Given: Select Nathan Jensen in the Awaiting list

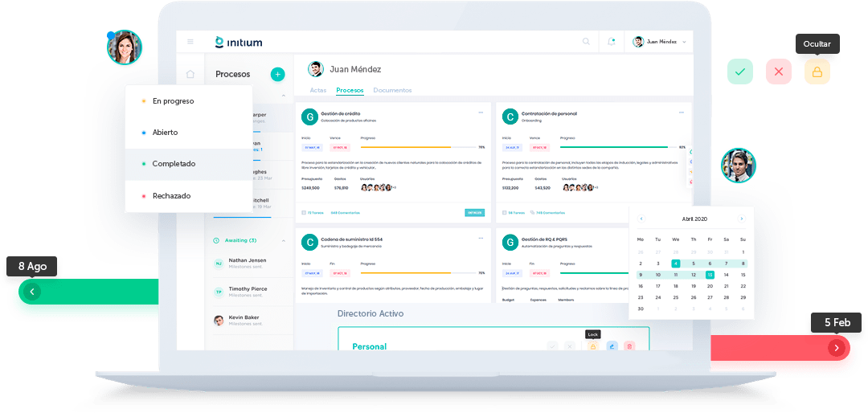Looking at the screenshot, I should (x=247, y=264).
